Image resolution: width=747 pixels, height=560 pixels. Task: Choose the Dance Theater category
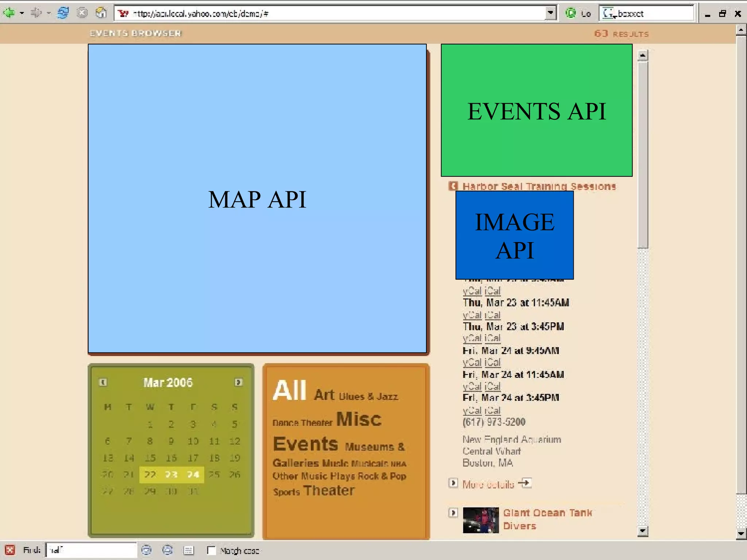(302, 423)
